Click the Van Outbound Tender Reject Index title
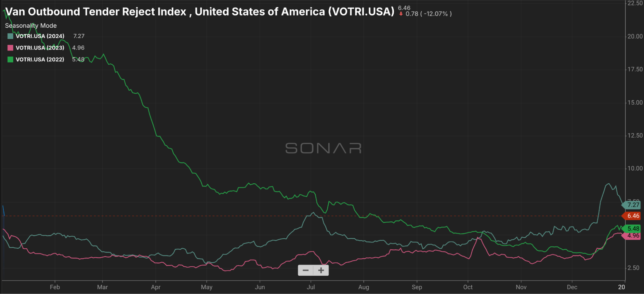The image size is (644, 294). 200,12
